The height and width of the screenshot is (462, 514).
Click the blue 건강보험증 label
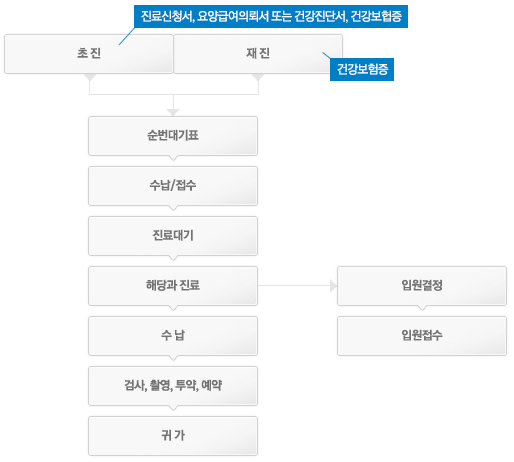point(362,69)
